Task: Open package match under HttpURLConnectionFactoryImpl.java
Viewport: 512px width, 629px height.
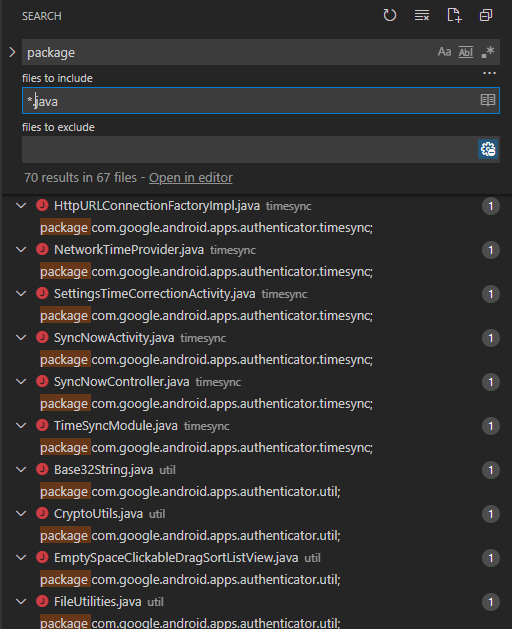Action: 206,228
